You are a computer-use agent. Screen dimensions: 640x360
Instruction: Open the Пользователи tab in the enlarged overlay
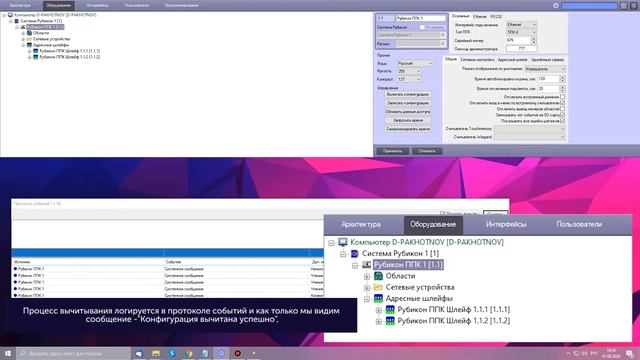(579, 224)
